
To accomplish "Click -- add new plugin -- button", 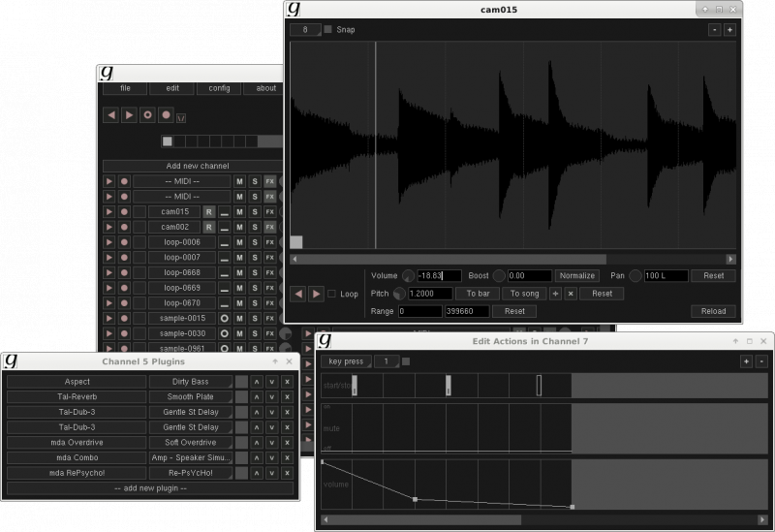I will click(x=150, y=488).
